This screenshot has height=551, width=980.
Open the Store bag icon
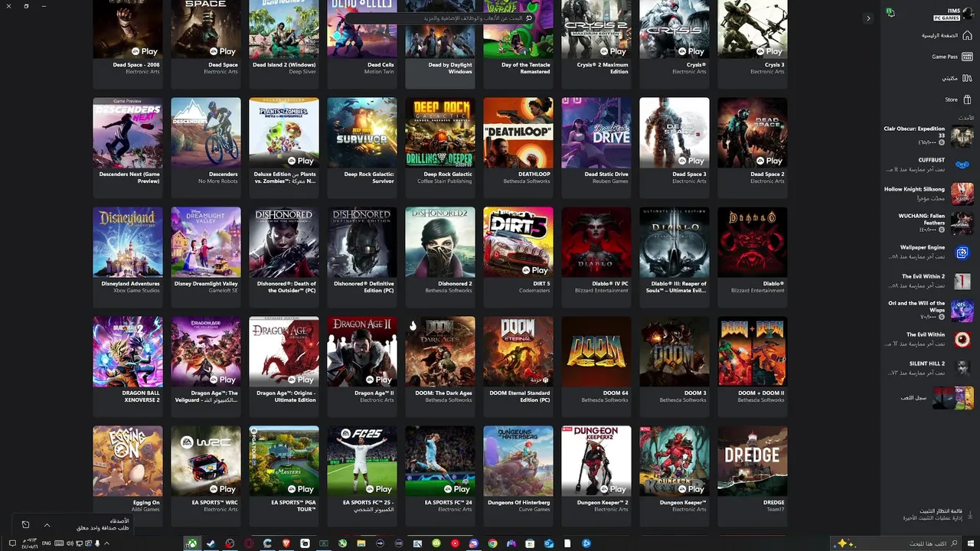coord(968,99)
